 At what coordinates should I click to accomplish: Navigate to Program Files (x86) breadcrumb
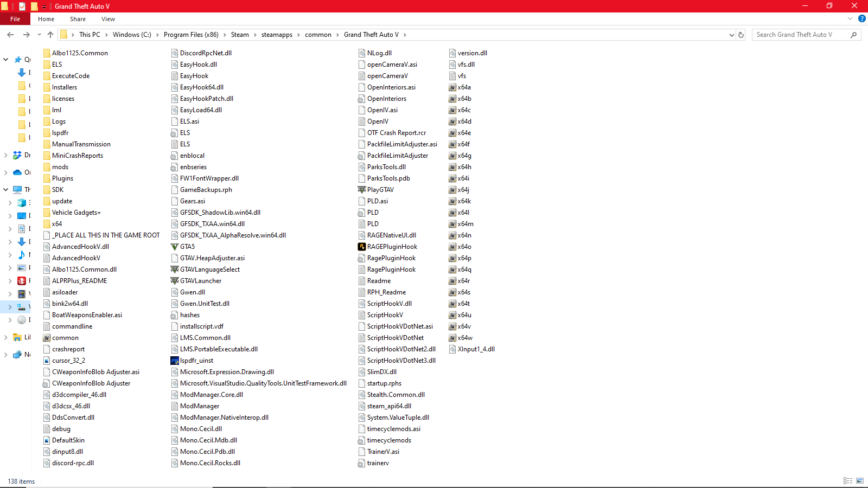[x=191, y=35]
